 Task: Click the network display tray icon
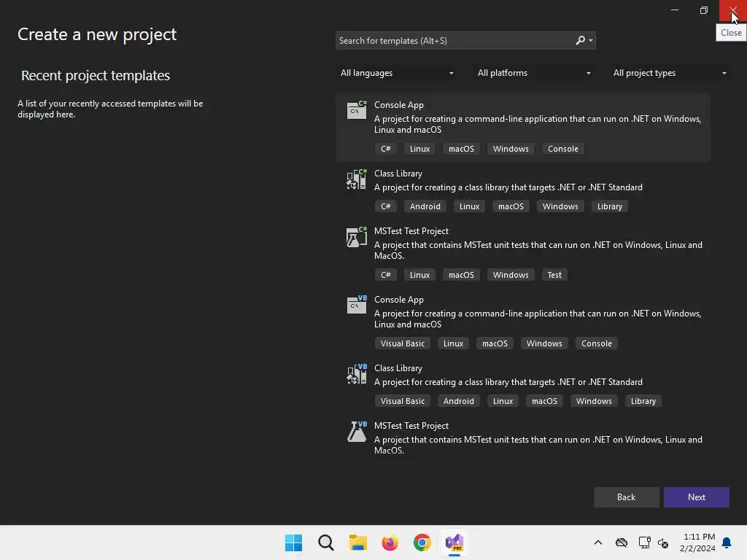(x=644, y=542)
